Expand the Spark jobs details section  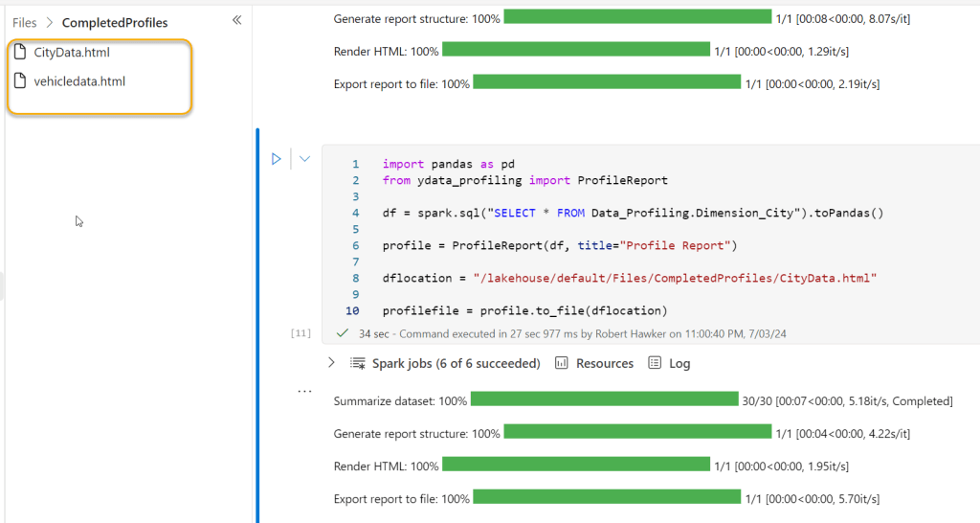click(331, 363)
